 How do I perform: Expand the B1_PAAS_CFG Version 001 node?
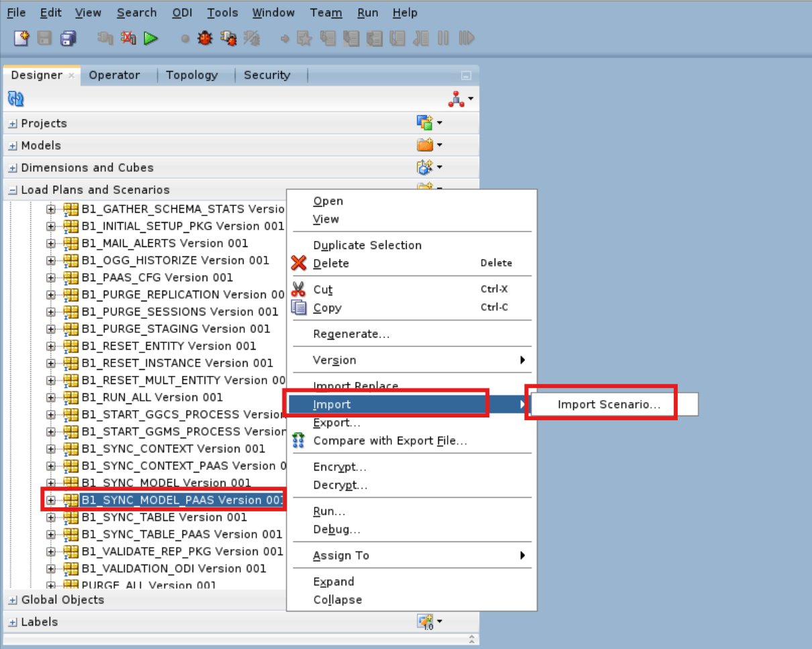click(51, 277)
